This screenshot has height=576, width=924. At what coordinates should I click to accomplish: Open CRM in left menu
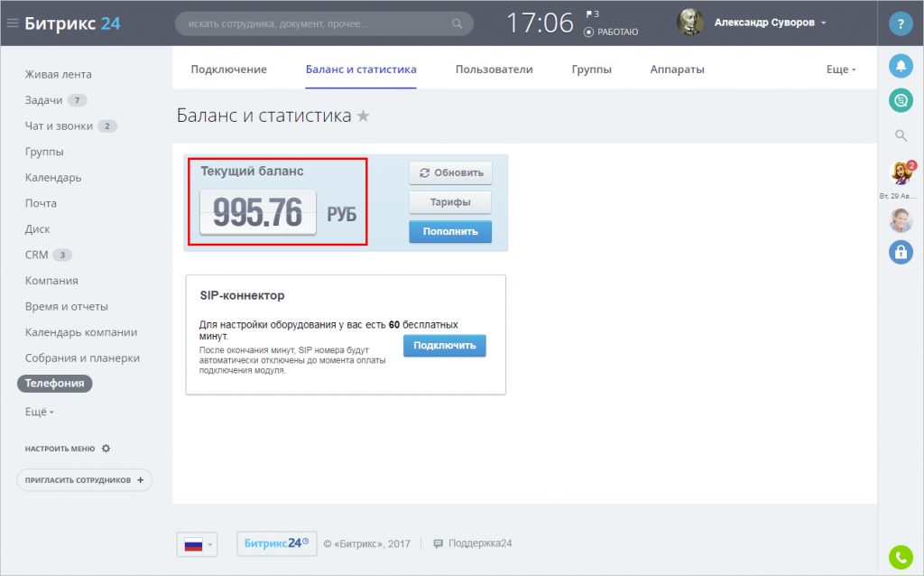click(x=36, y=255)
